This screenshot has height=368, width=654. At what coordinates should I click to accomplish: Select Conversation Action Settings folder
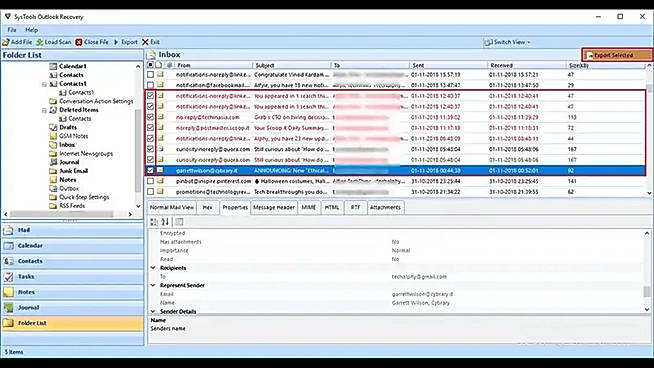coord(96,101)
